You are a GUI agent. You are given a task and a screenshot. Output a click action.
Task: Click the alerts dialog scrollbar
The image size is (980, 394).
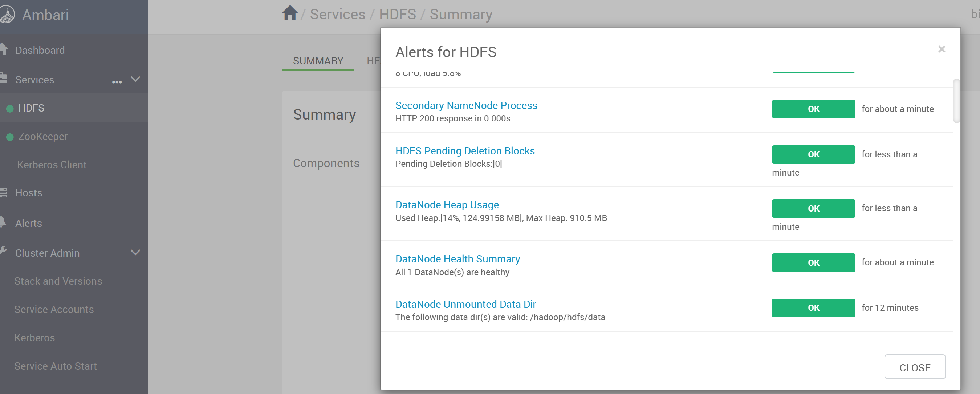pos(956,101)
